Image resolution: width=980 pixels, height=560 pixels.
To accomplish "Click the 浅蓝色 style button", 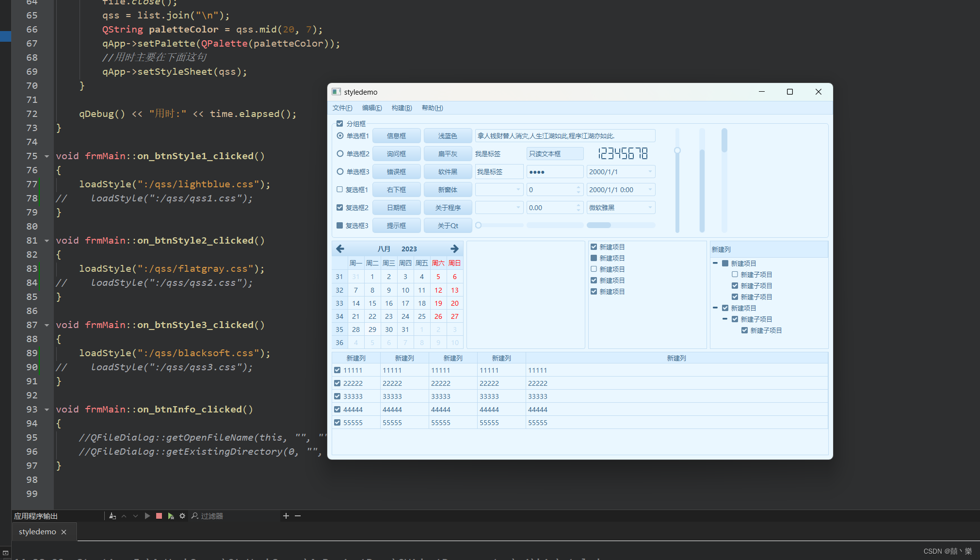I will [x=448, y=136].
